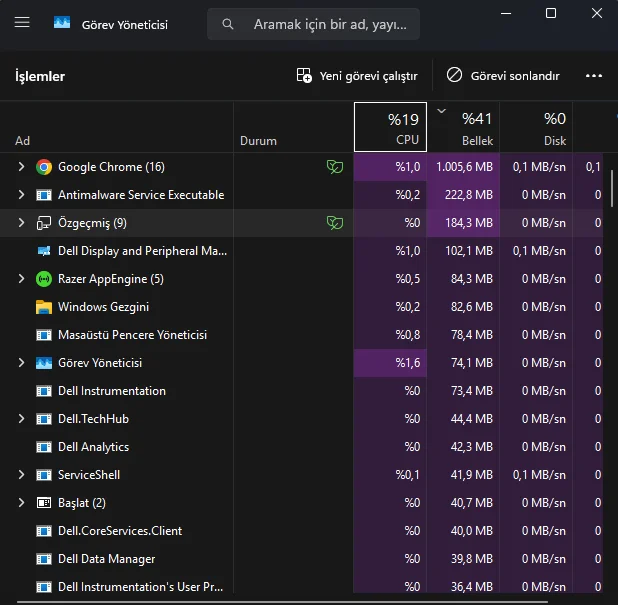
Task: Open the three-dot more options menu
Action: pyautogui.click(x=594, y=76)
